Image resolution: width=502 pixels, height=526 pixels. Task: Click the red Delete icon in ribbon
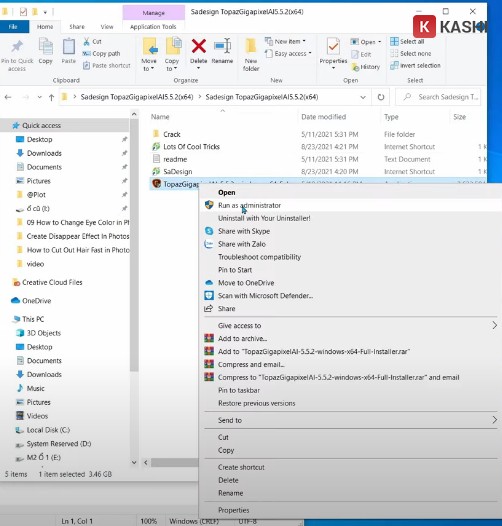pyautogui.click(x=199, y=46)
